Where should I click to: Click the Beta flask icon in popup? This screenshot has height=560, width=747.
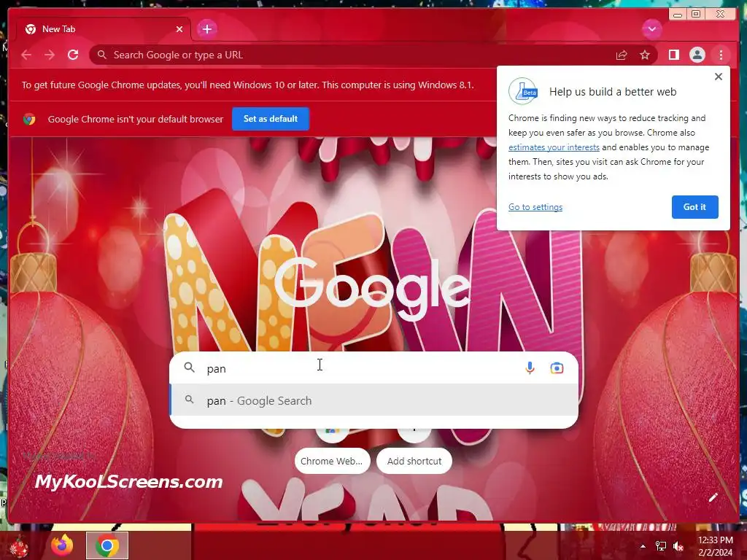523,91
